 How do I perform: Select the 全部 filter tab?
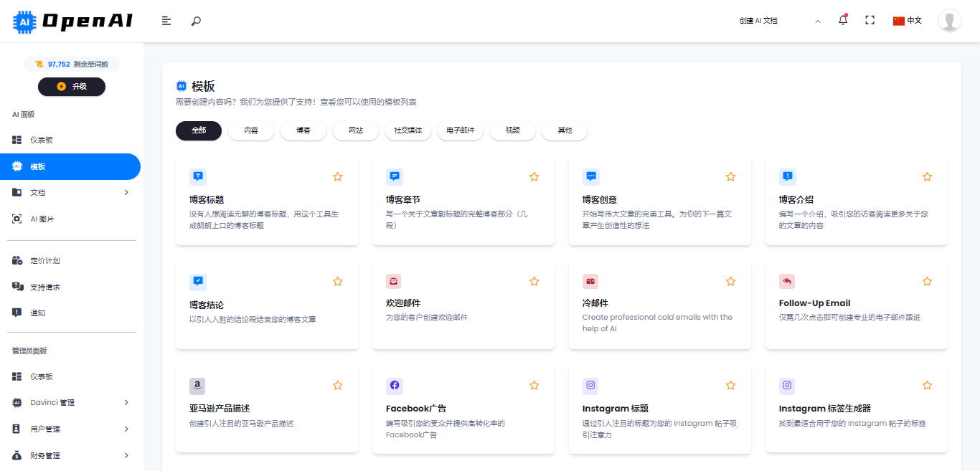199,130
